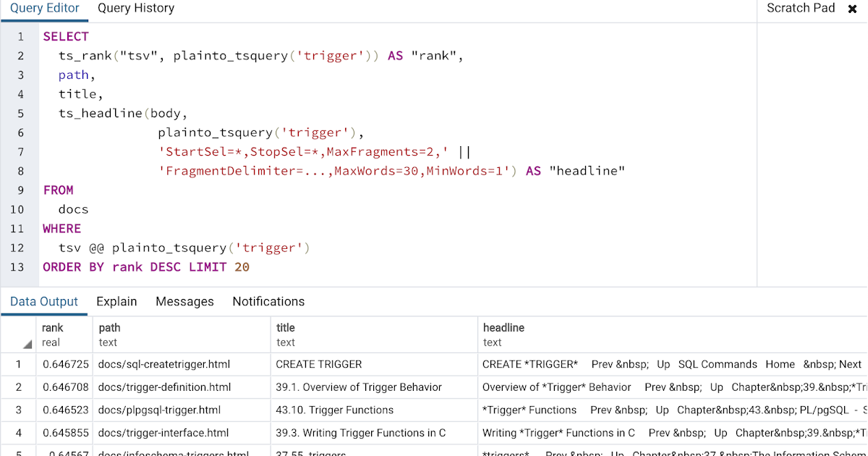Switch to the Explain tab

(116, 301)
